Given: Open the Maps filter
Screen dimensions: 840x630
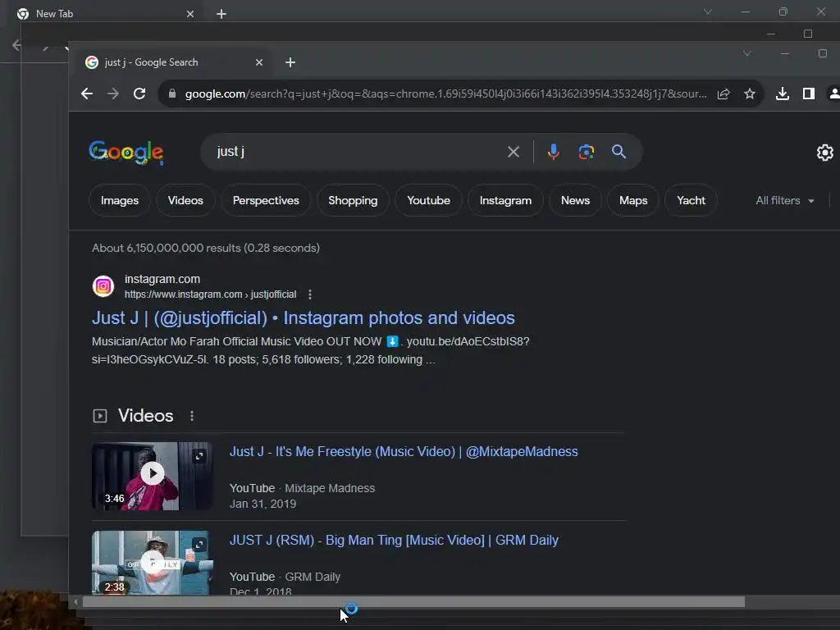Looking at the screenshot, I should tap(633, 200).
